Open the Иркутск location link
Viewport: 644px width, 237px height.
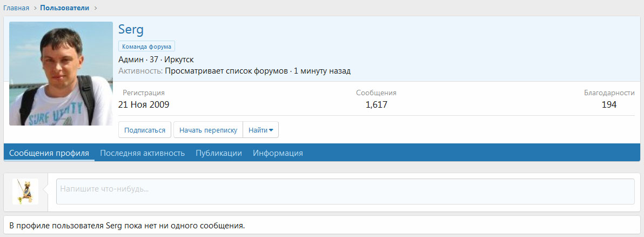pos(179,59)
